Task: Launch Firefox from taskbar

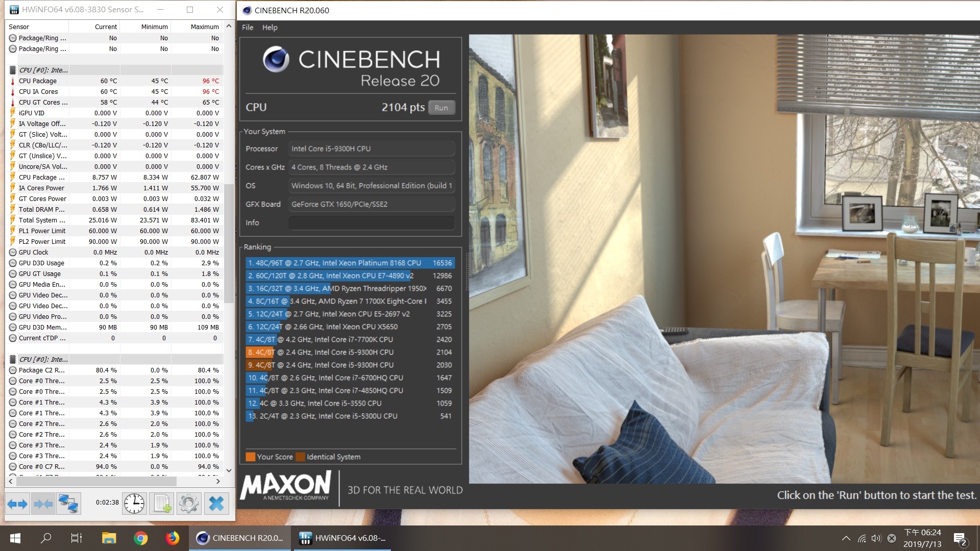Action: [x=173, y=538]
